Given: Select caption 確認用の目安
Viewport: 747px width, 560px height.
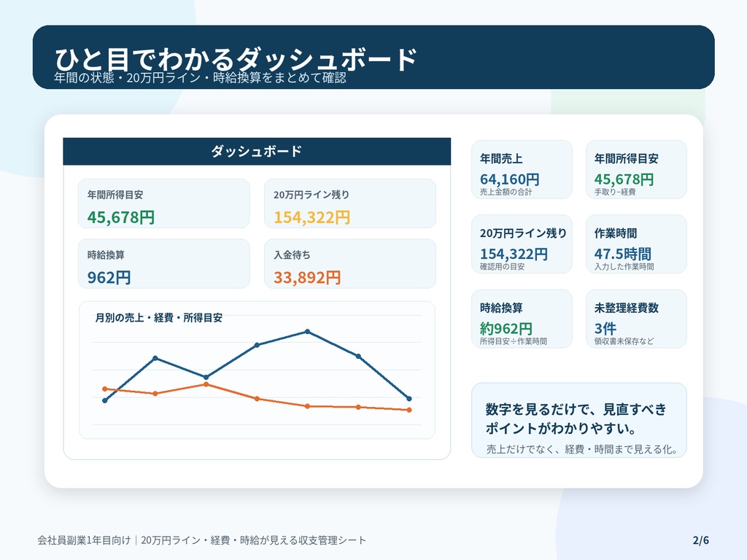Looking at the screenshot, I should (x=502, y=267).
